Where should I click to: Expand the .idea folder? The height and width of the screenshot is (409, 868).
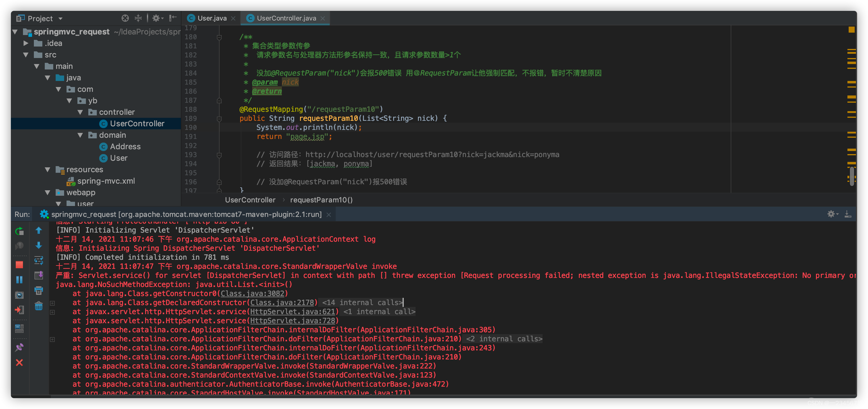(26, 43)
